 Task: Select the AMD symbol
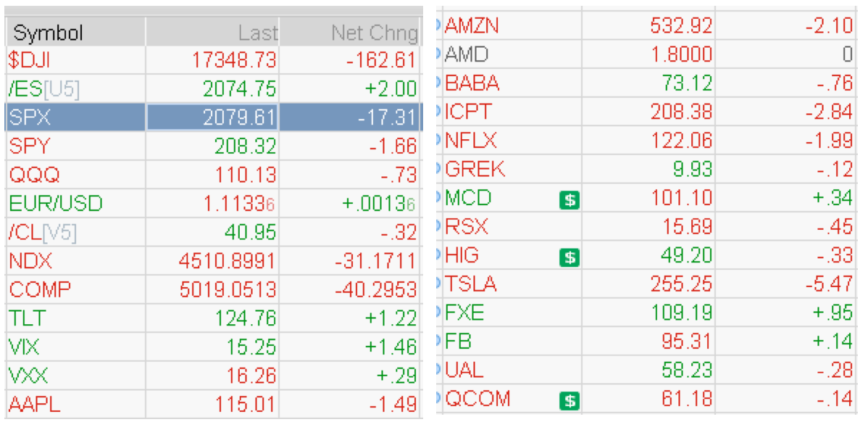(x=467, y=54)
